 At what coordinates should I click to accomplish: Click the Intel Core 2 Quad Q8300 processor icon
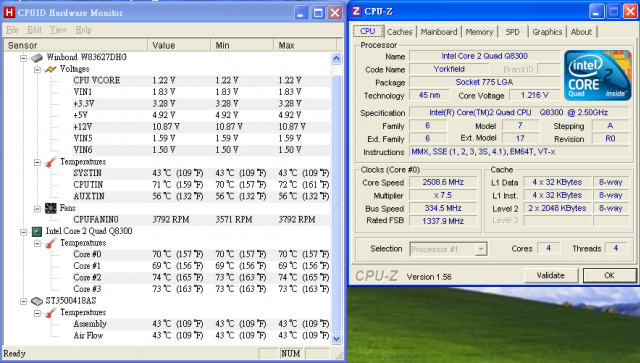pyautogui.click(x=37, y=232)
